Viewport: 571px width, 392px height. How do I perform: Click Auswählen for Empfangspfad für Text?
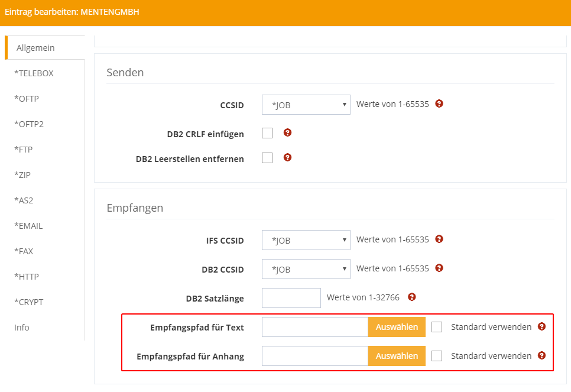pos(397,327)
